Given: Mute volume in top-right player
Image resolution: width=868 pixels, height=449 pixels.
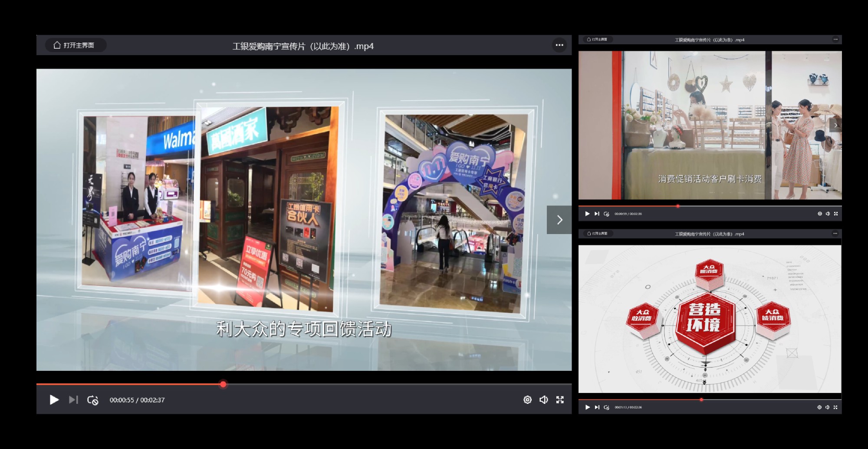Looking at the screenshot, I should click(x=828, y=214).
